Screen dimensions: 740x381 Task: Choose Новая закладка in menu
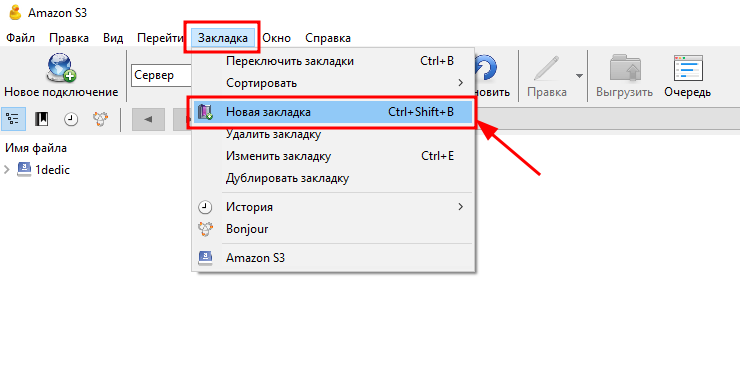click(x=334, y=112)
